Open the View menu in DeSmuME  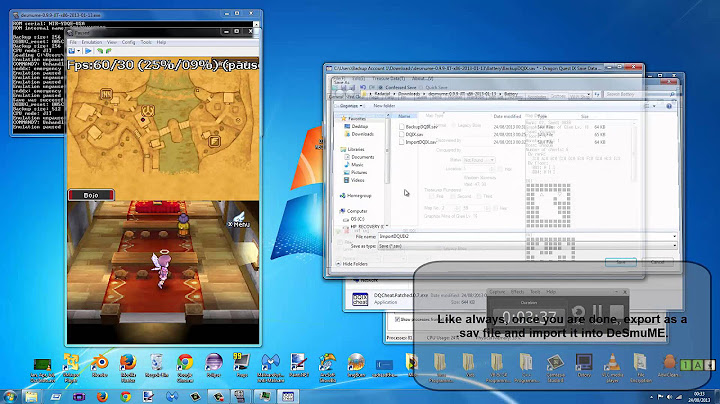(x=112, y=42)
